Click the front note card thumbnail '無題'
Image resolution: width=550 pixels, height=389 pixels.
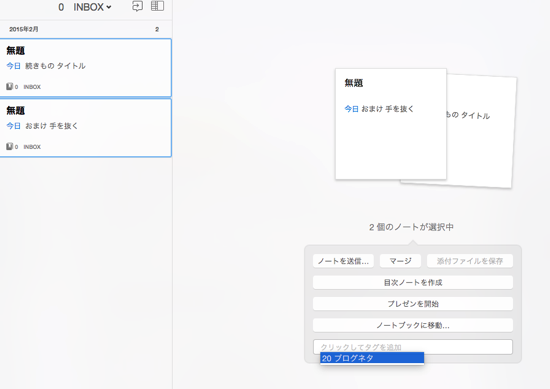click(391, 124)
